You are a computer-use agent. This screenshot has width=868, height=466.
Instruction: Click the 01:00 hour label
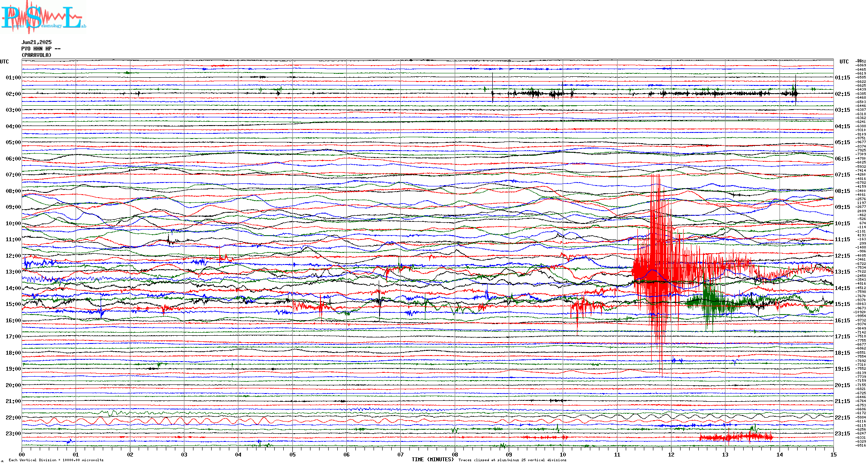(x=13, y=78)
